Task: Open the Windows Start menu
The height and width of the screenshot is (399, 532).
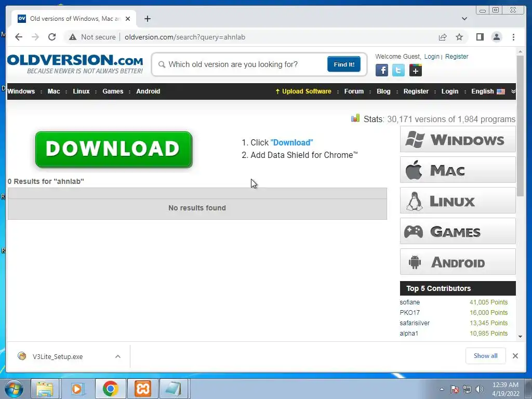Action: (14, 389)
